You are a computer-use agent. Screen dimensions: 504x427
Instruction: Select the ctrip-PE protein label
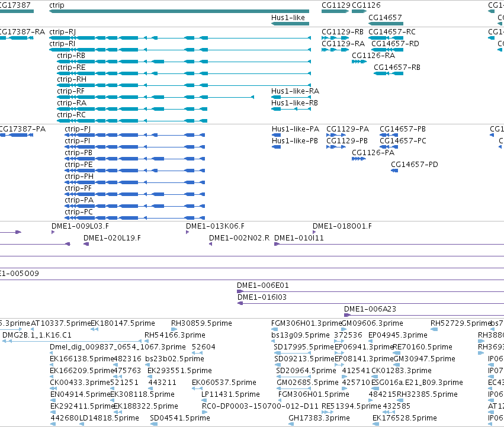click(x=79, y=165)
